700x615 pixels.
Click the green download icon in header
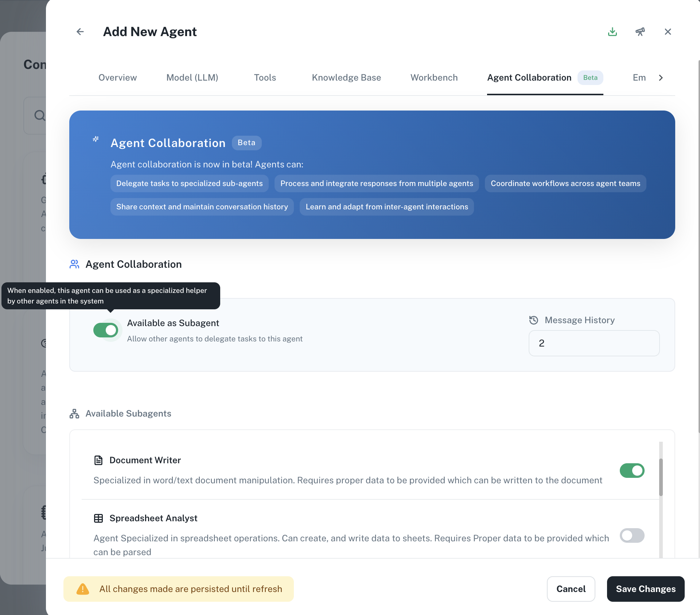coord(612,32)
